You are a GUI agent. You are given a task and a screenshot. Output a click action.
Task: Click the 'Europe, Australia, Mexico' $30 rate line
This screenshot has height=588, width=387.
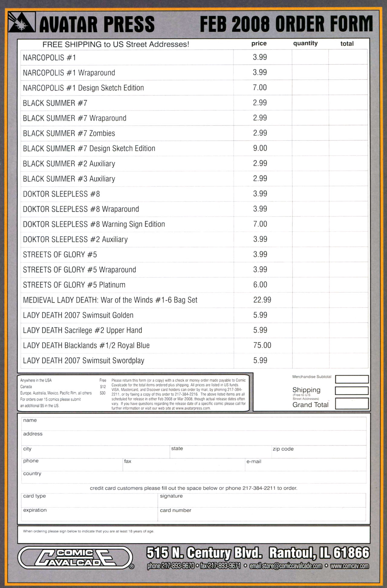pyautogui.click(x=63, y=393)
